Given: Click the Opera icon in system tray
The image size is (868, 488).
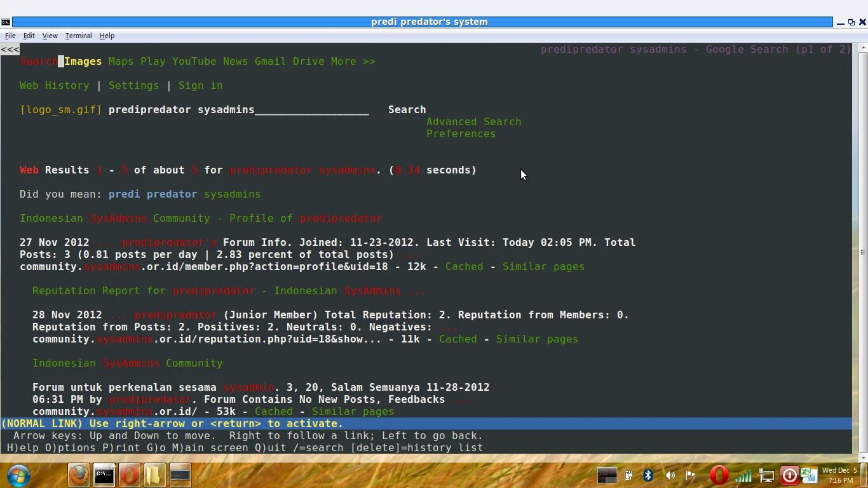Looking at the screenshot, I should (719, 475).
